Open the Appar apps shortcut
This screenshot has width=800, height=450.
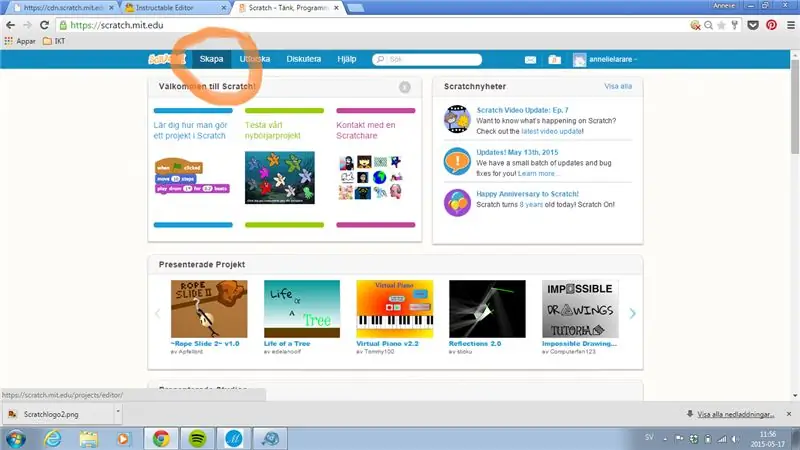[x=20, y=41]
